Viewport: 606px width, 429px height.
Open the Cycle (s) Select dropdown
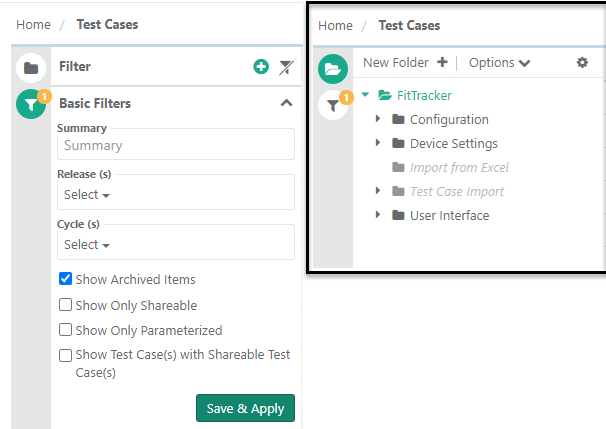[x=87, y=244]
